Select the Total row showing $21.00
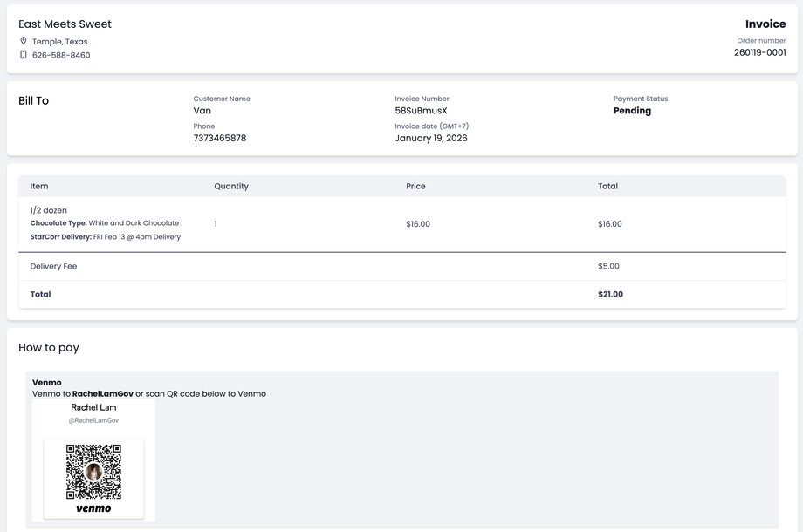Image resolution: width=803 pixels, height=532 pixels. pyautogui.click(x=401, y=294)
